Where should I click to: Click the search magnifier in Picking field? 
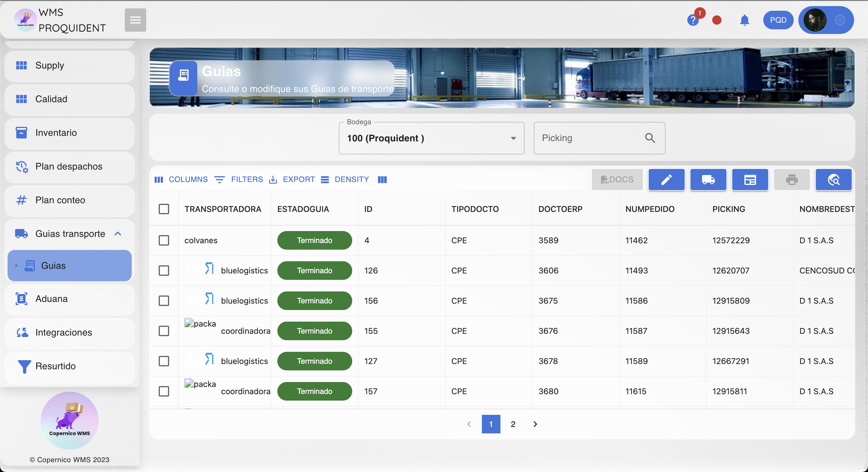(x=650, y=138)
